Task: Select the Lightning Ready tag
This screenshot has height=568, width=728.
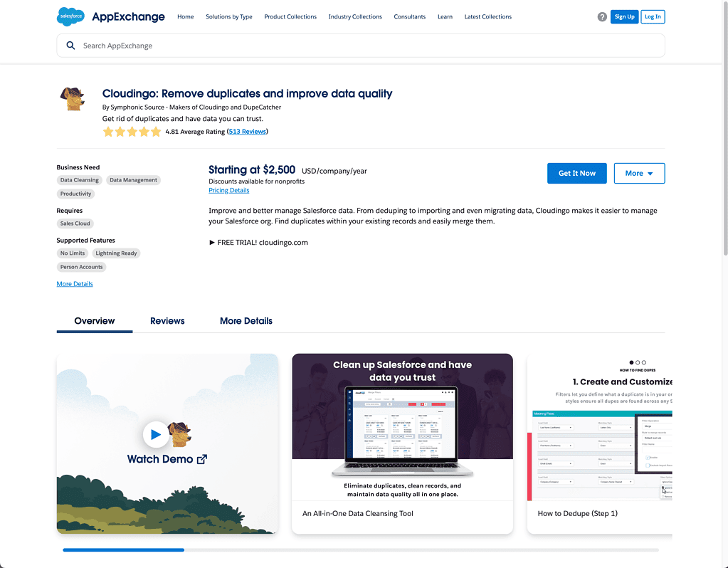Action: (116, 253)
